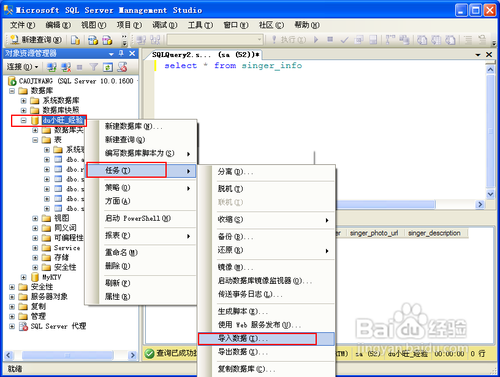Open the 工具 (Tools) menu
The height and width of the screenshot is (377, 500).
(x=200, y=25)
